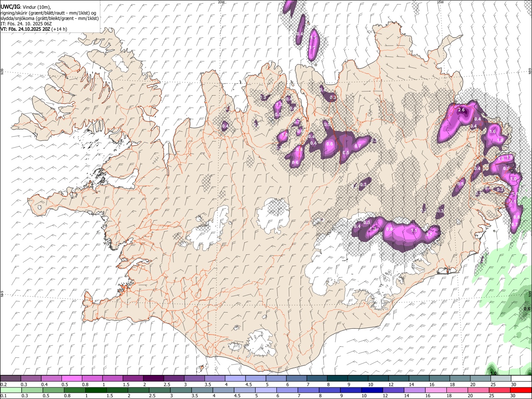Click the 'rigning/skúrir (grænt/blátt/rautt' legend line

[48, 12]
